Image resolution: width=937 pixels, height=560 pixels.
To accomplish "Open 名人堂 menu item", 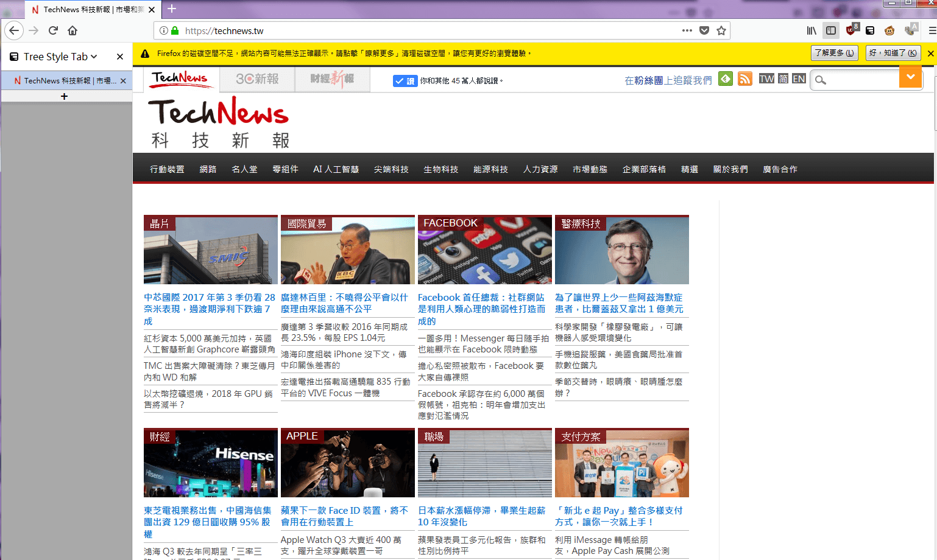I will click(x=244, y=169).
